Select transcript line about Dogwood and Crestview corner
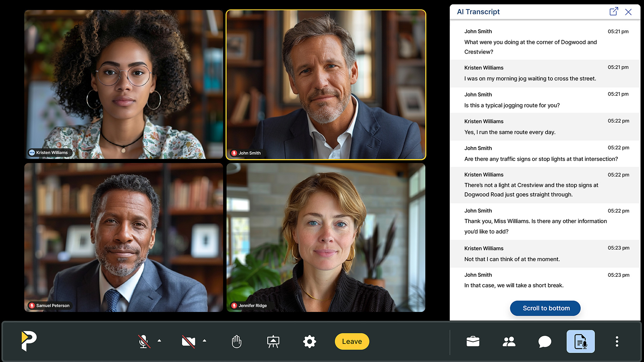The height and width of the screenshot is (362, 644). tap(530, 47)
